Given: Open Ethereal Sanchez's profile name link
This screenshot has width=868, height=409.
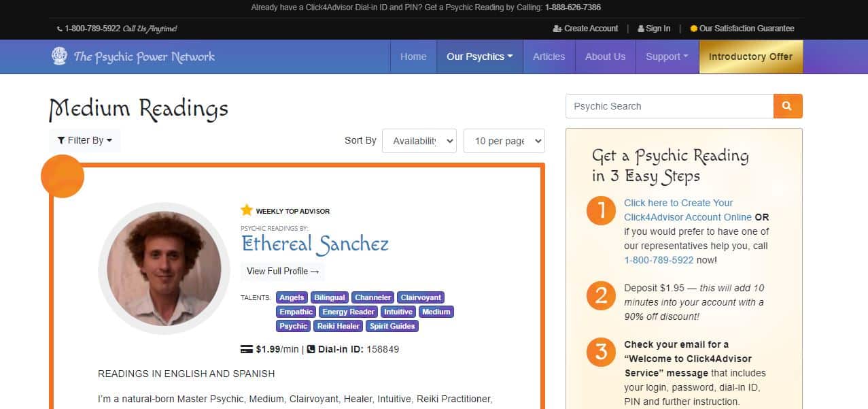Looking at the screenshot, I should click(x=315, y=244).
